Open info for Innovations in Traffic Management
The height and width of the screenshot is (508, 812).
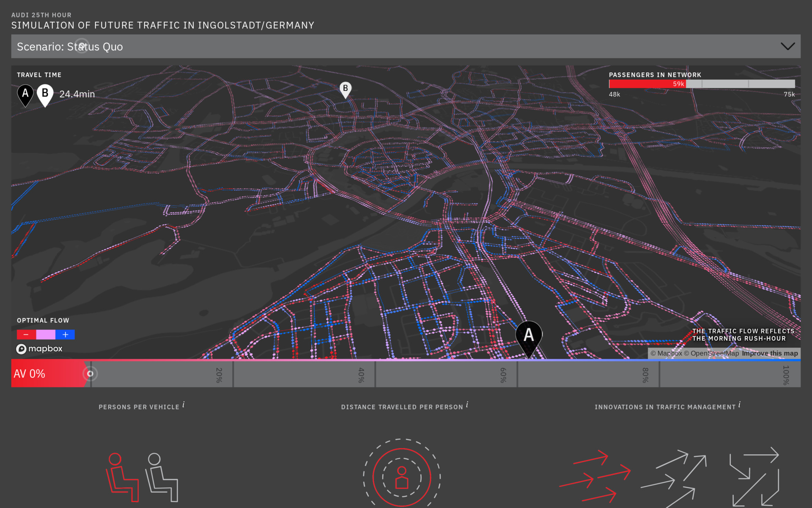point(739,405)
